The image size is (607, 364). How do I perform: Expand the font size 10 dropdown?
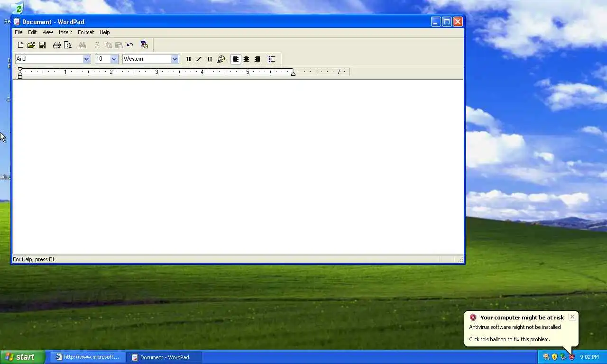(114, 59)
